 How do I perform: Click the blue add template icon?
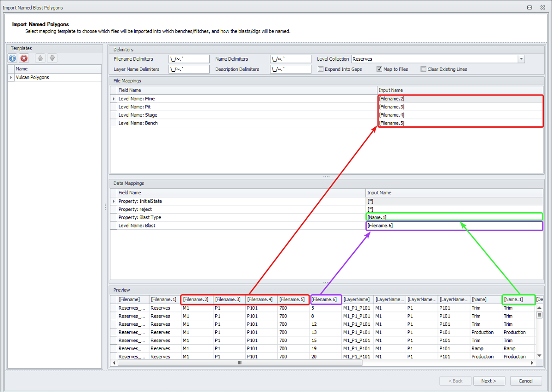[12, 58]
